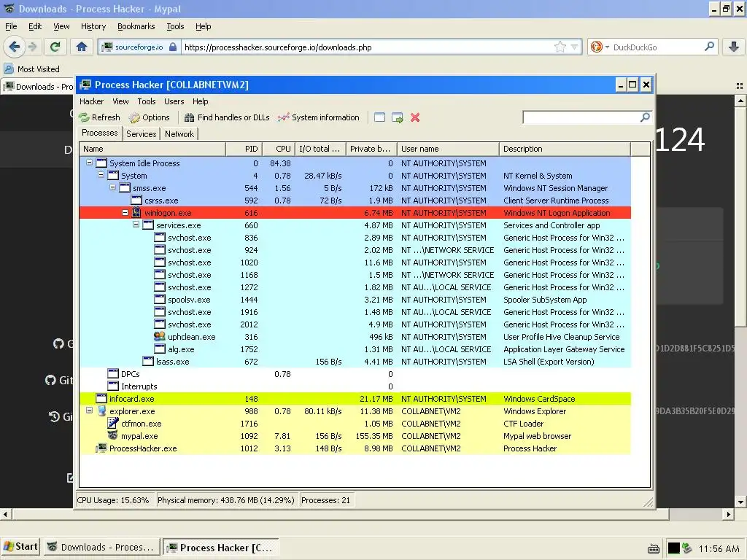Collapse the System process node
This screenshot has height=560, width=747.
pyautogui.click(x=101, y=175)
